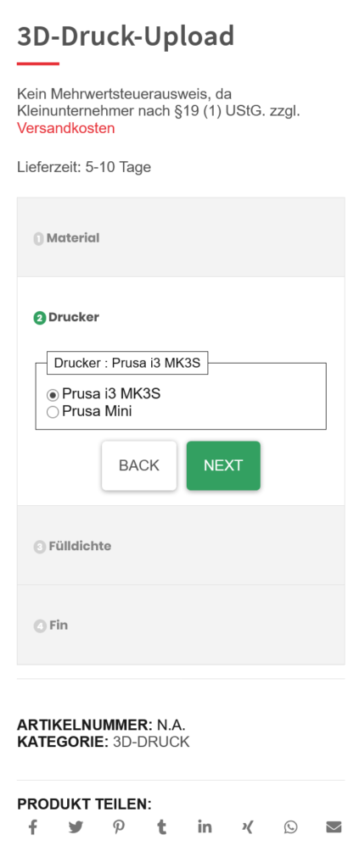Click the Prusa Mini label text
This screenshot has width=348, height=868.
[x=97, y=411]
